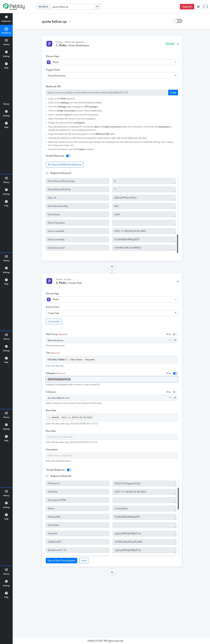This screenshot has height=644, width=210.
Task: Open the Task Group dropdown New task group
Action: click(x=109, y=340)
